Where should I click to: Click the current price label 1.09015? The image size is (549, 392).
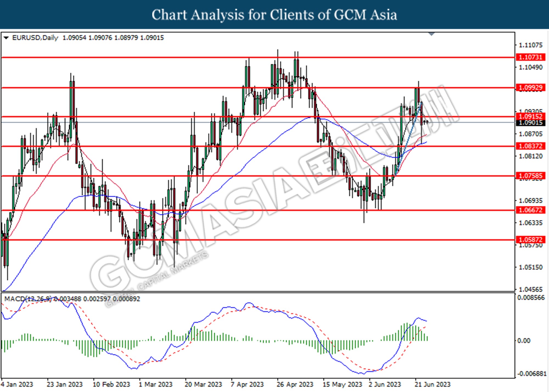click(x=531, y=123)
